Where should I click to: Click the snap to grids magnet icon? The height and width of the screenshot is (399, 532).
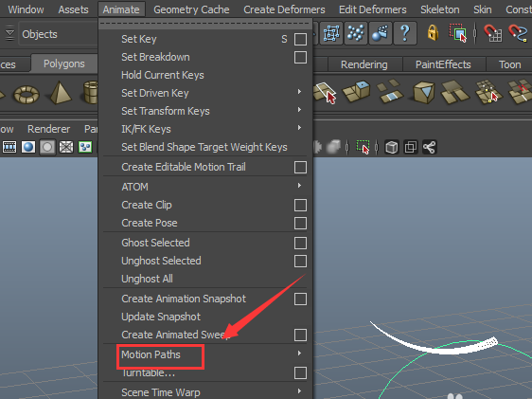tap(492, 33)
